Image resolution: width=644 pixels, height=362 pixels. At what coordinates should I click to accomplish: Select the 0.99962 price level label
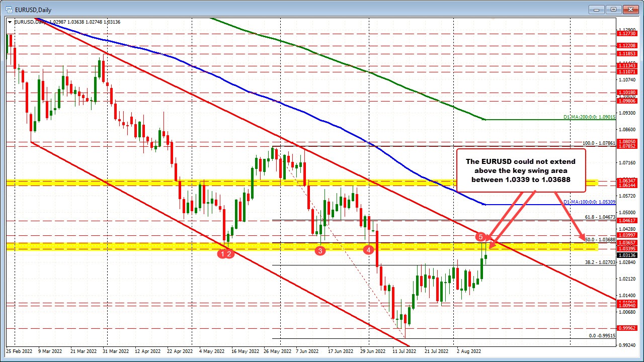click(x=627, y=328)
